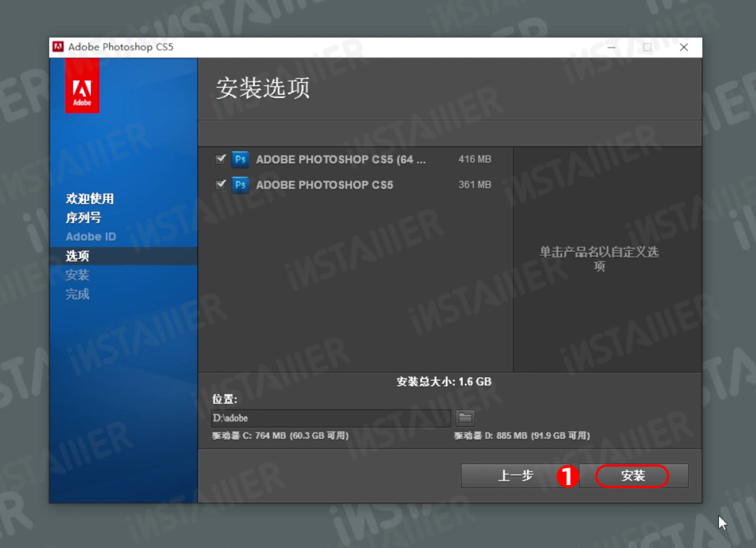The image size is (756, 548).
Task: Select the ADOBE PHOTOSHOP CS5 (64 ... product name
Action: pos(341,160)
